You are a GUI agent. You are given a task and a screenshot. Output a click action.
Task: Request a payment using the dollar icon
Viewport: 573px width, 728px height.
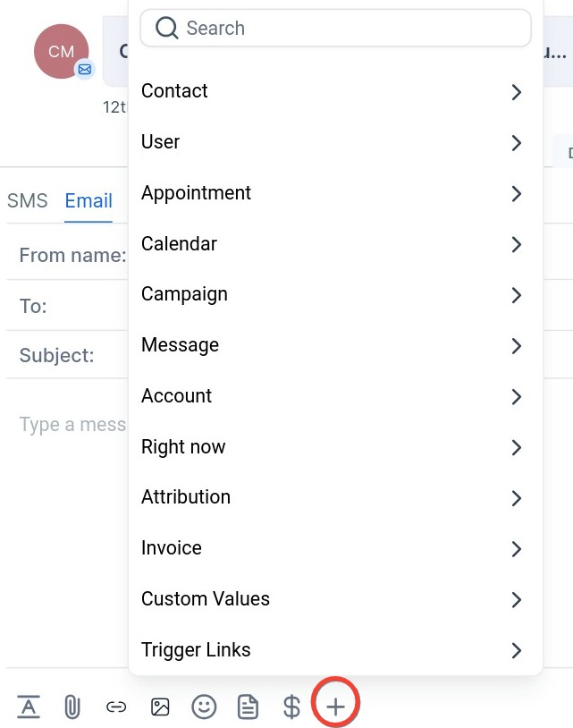click(291, 707)
